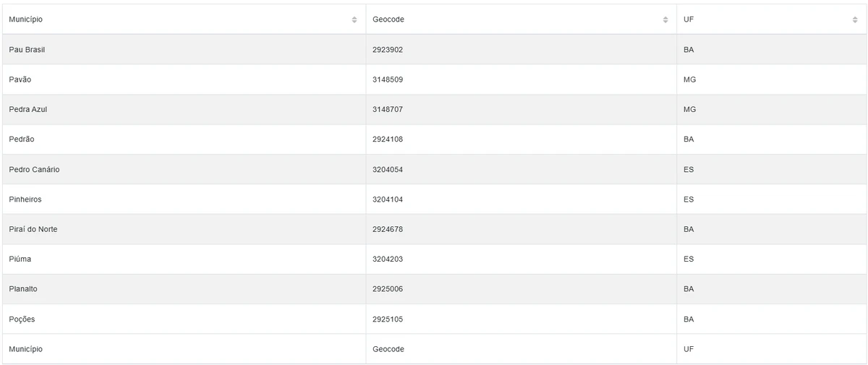Screen dimensions: 868x365
Task: Click the Pedra Azul row name
Action: (28, 109)
